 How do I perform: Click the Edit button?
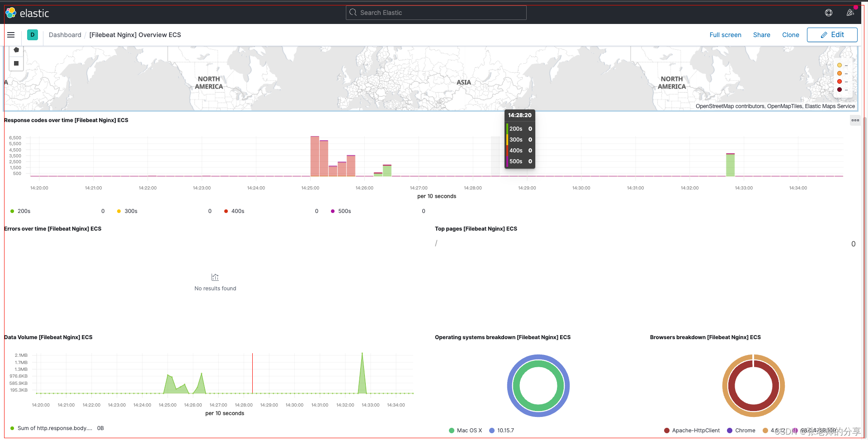[832, 35]
